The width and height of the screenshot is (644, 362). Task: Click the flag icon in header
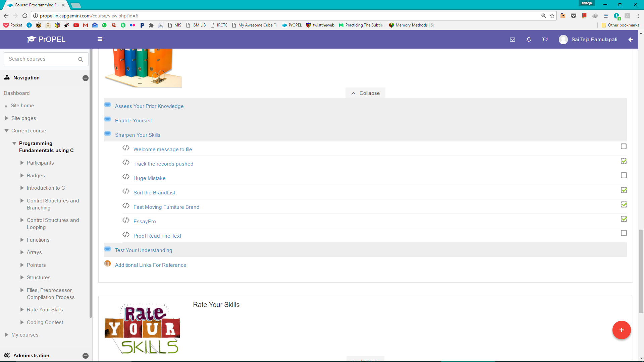[x=545, y=40]
